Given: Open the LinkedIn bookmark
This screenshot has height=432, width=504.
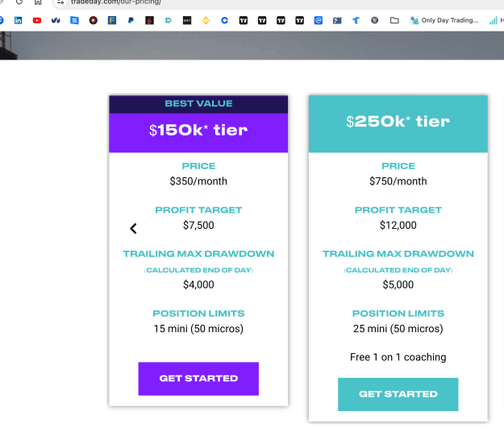Looking at the screenshot, I should point(19,21).
